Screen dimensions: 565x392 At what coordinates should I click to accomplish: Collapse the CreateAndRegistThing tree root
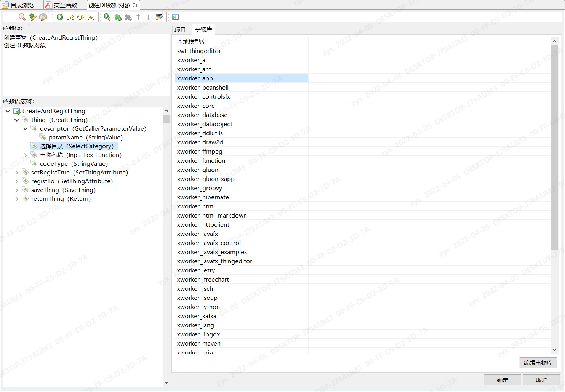point(8,111)
